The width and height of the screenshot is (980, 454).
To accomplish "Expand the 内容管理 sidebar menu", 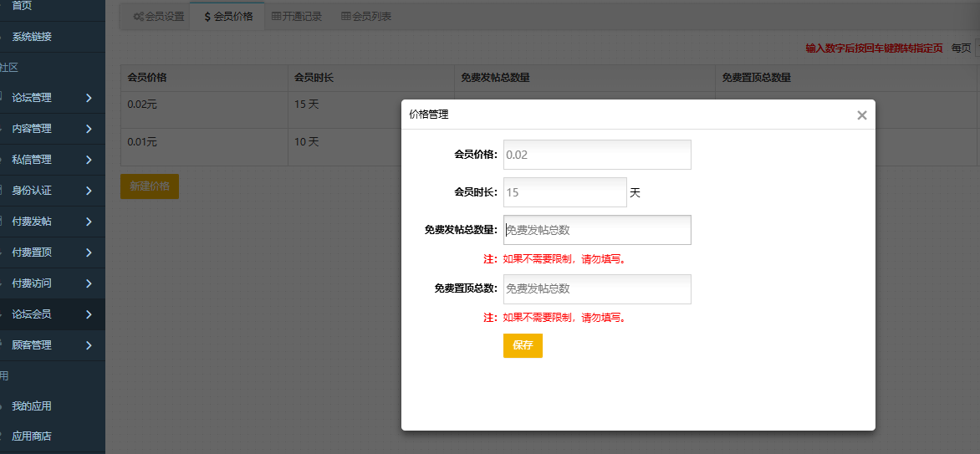I will (53, 129).
